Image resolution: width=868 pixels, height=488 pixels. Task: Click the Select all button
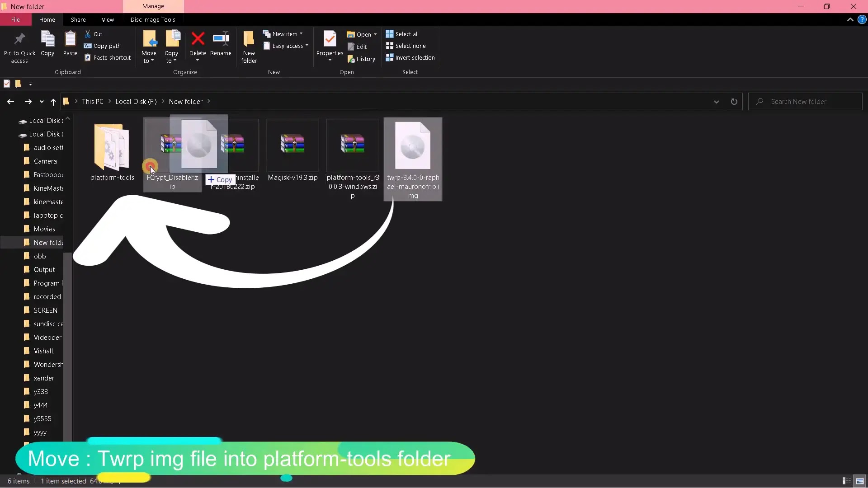(402, 34)
